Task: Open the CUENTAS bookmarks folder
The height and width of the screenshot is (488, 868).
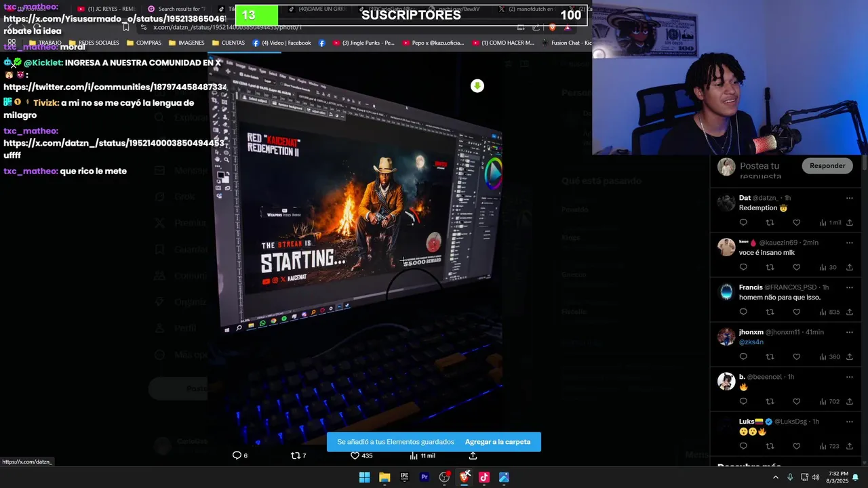Action: [x=228, y=43]
